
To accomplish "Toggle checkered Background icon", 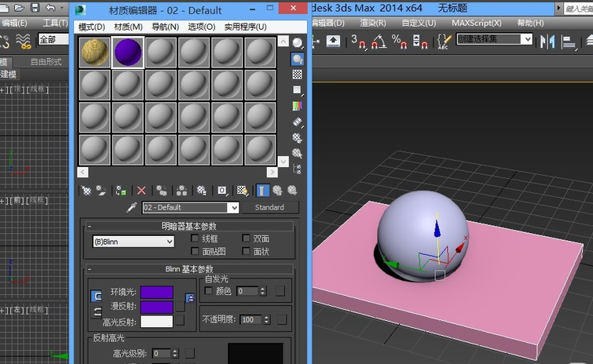I will click(297, 75).
